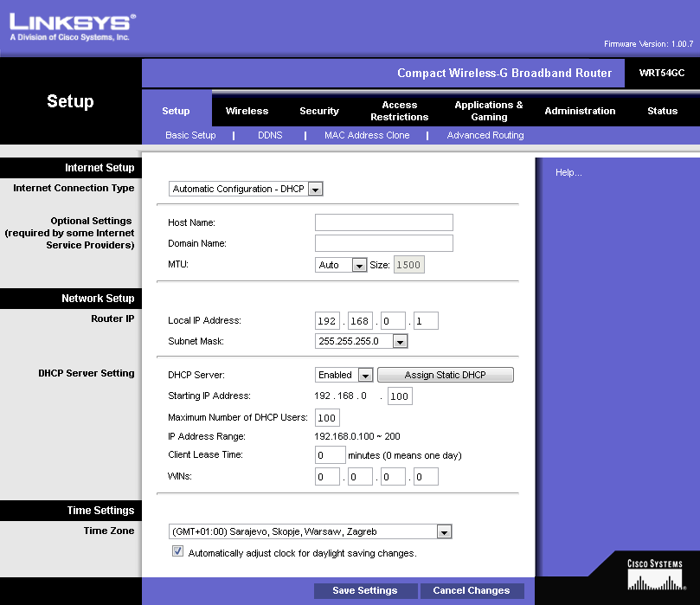Open the Subnet Mask dropdown

point(399,341)
